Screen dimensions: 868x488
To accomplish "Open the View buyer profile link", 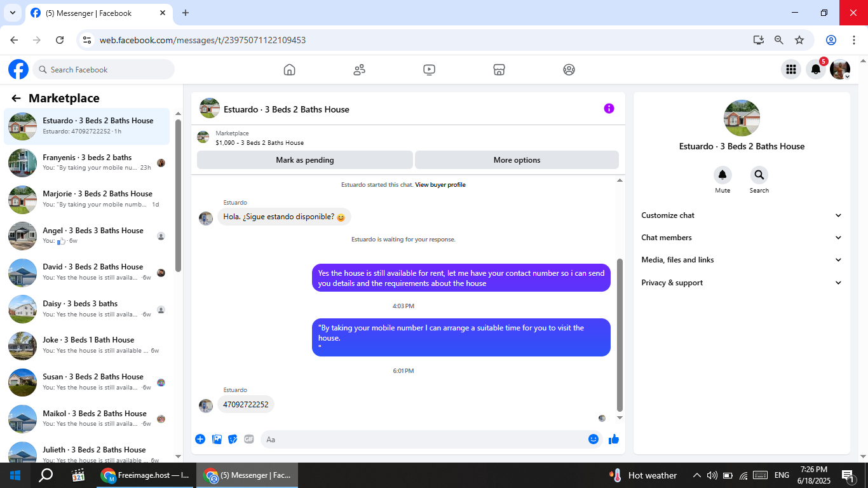I will click(x=440, y=185).
